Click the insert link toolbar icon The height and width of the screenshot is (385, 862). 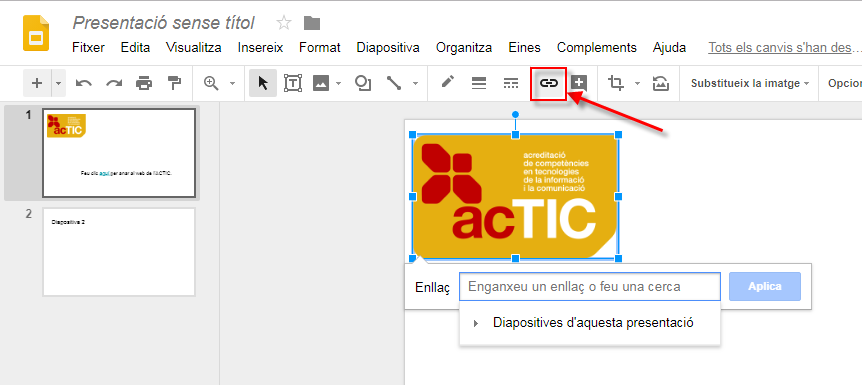coord(548,83)
